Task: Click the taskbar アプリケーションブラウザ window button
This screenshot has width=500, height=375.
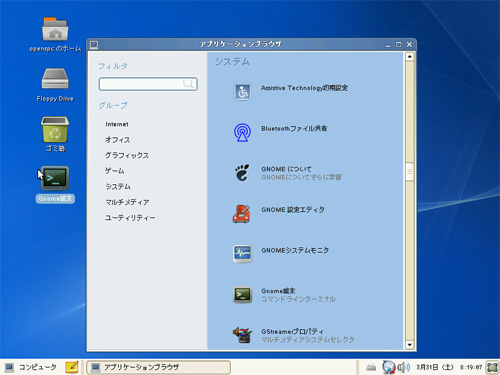Action: tap(158, 367)
